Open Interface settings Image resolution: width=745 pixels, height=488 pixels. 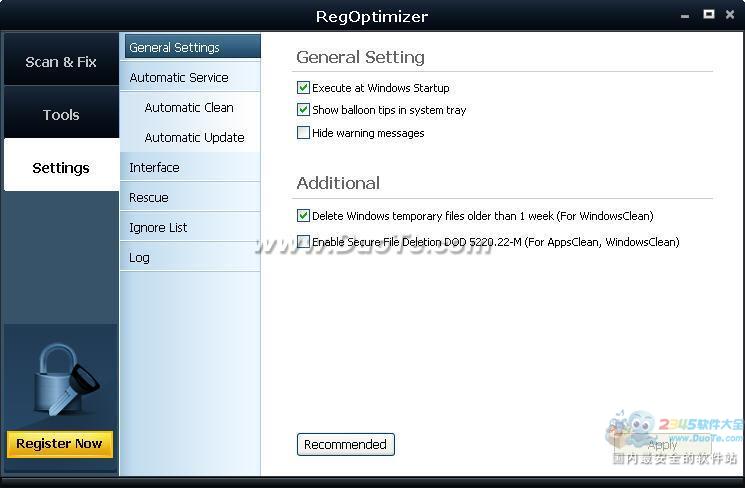190,167
